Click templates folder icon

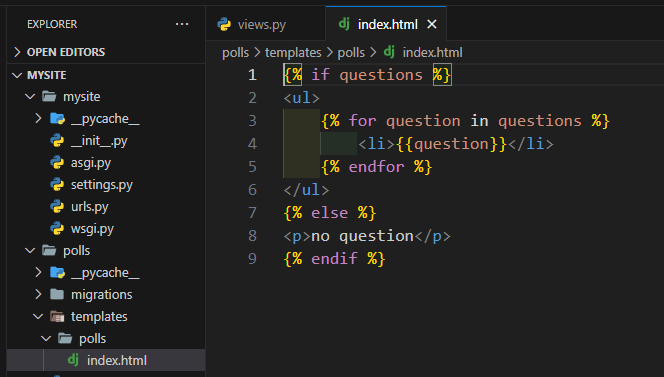[x=57, y=316]
